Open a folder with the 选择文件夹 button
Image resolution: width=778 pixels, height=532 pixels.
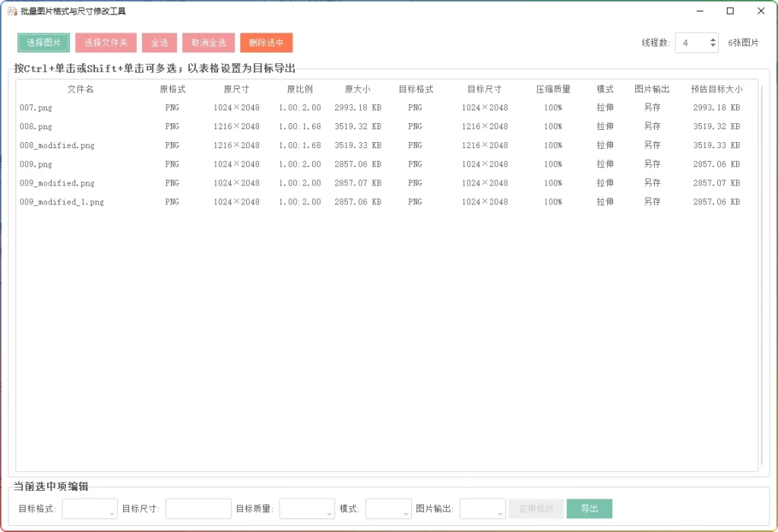coord(106,43)
